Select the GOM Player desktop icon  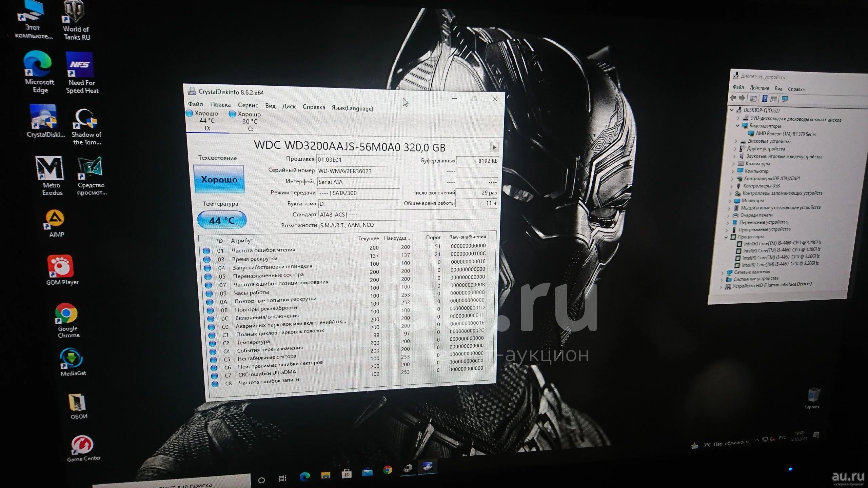pos(62,270)
